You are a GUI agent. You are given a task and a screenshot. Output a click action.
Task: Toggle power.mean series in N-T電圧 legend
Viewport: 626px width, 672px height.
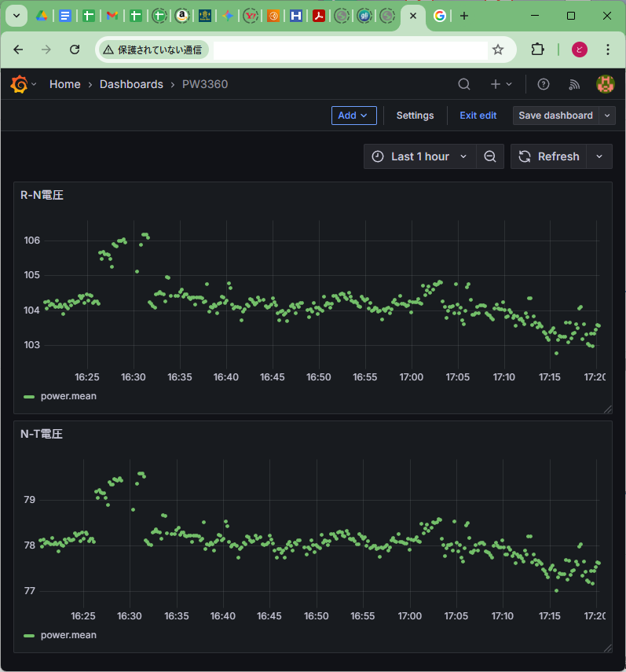coord(68,635)
